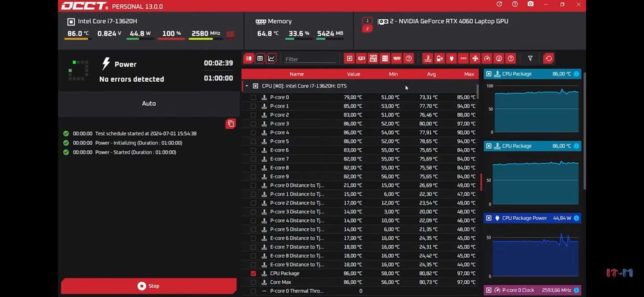The width and height of the screenshot is (644, 297).
Task: Toggle motherboard sensors filter icon
Action: tap(373, 59)
